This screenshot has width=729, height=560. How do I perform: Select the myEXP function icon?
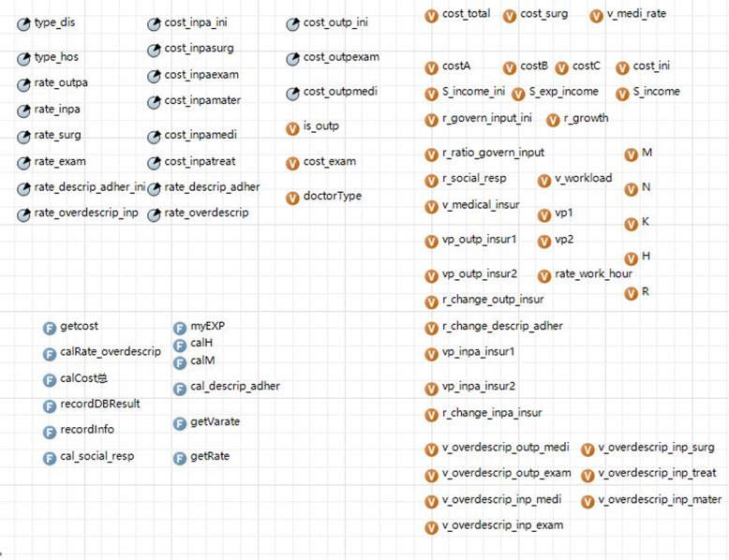[x=180, y=327]
